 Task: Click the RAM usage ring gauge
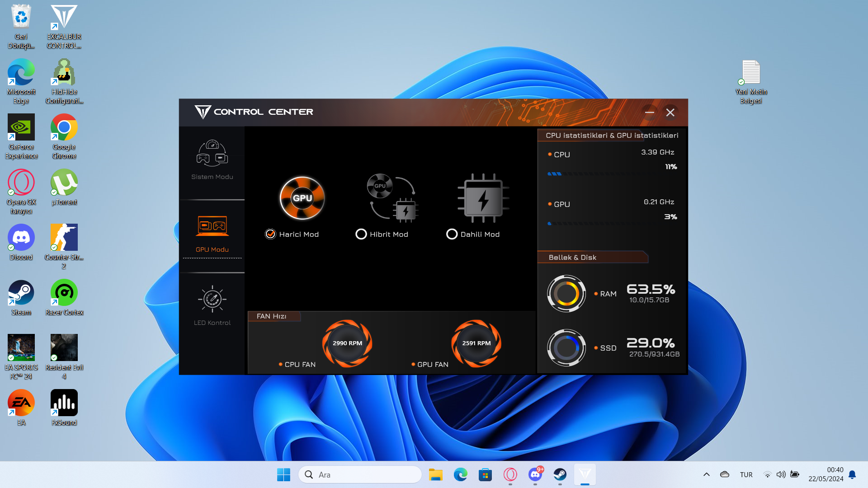[566, 294]
